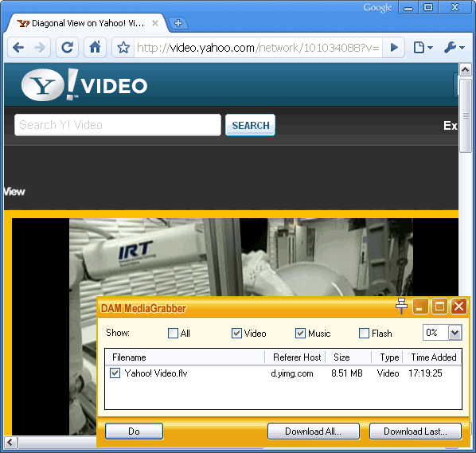
Task: Click the Do button
Action: (134, 432)
